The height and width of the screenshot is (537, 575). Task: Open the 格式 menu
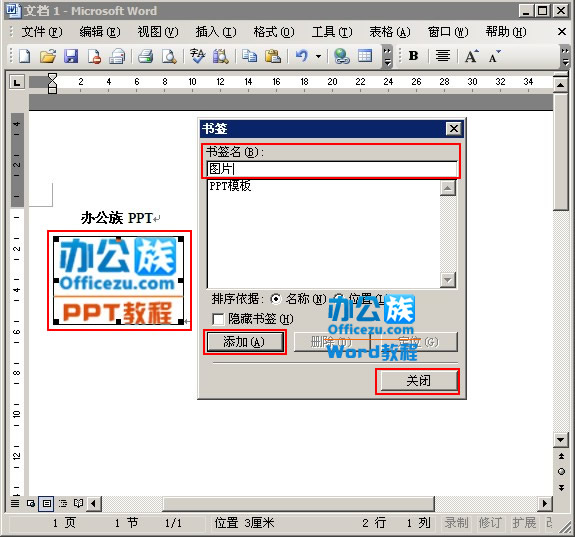(x=274, y=32)
